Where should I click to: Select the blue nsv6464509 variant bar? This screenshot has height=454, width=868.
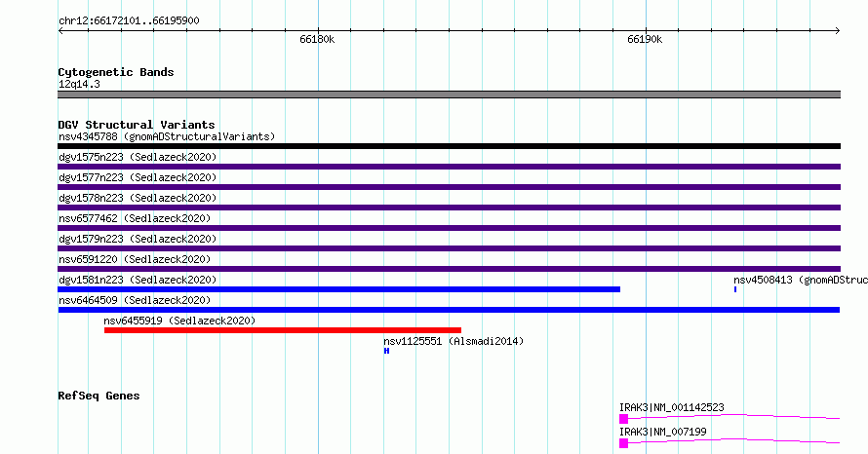coord(449,310)
